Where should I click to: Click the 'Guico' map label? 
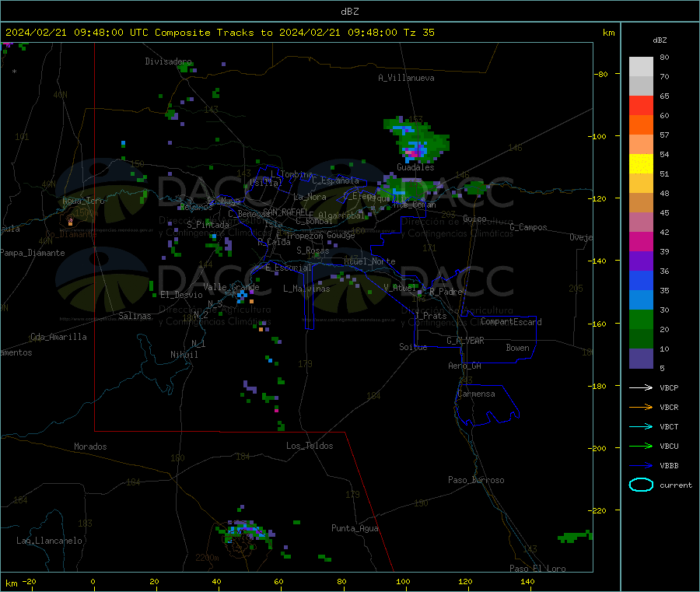tap(474, 219)
